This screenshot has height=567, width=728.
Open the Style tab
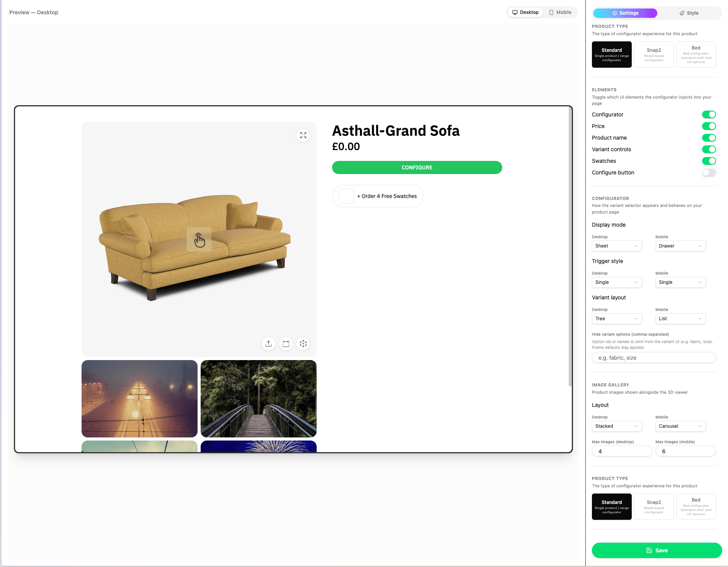coord(689,13)
